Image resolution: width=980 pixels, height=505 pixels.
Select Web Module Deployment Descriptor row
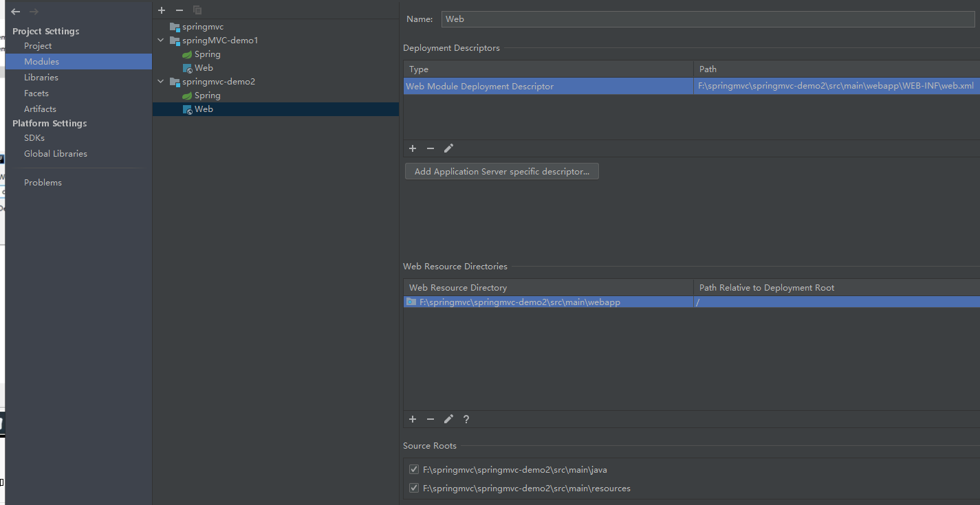click(x=691, y=86)
